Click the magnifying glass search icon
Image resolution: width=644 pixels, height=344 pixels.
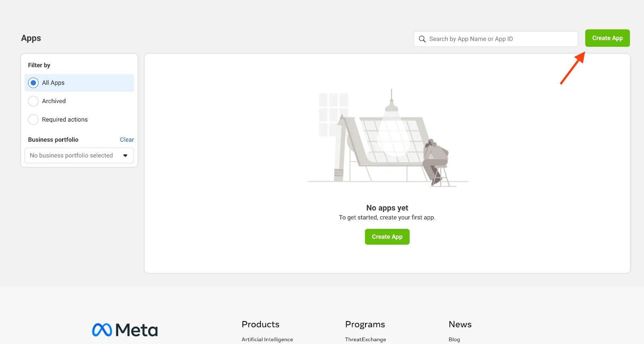(x=422, y=39)
